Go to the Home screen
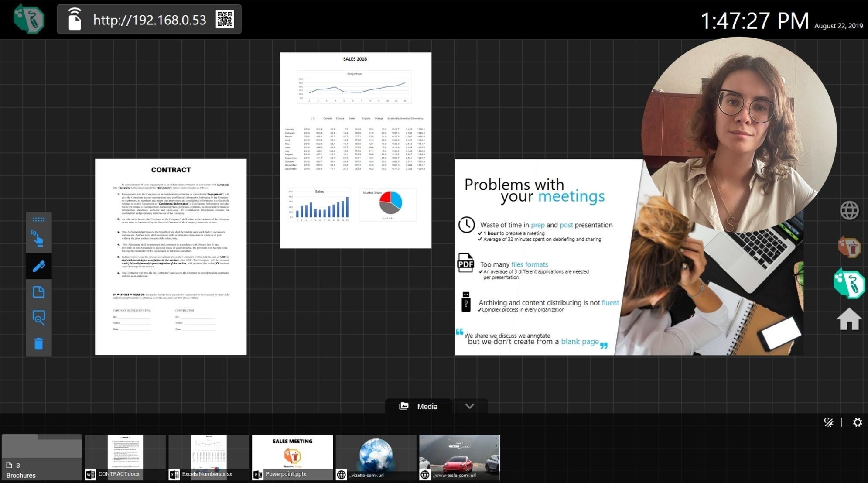This screenshot has width=868, height=483. (849, 319)
